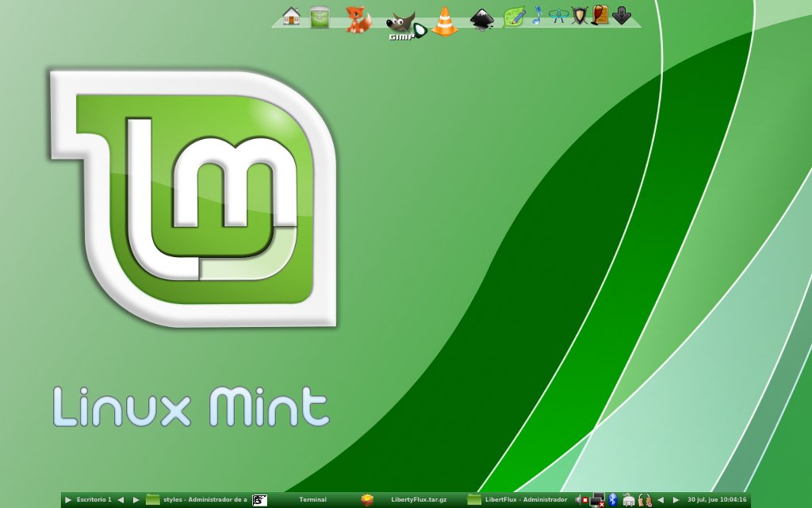Open the leaf and pencil text editor
Screen dimensions: 812x508
(x=514, y=17)
